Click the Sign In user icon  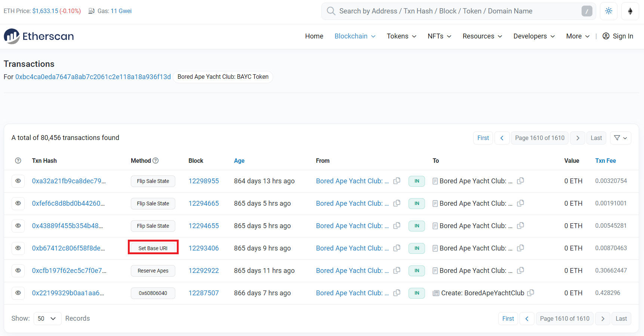click(x=606, y=36)
